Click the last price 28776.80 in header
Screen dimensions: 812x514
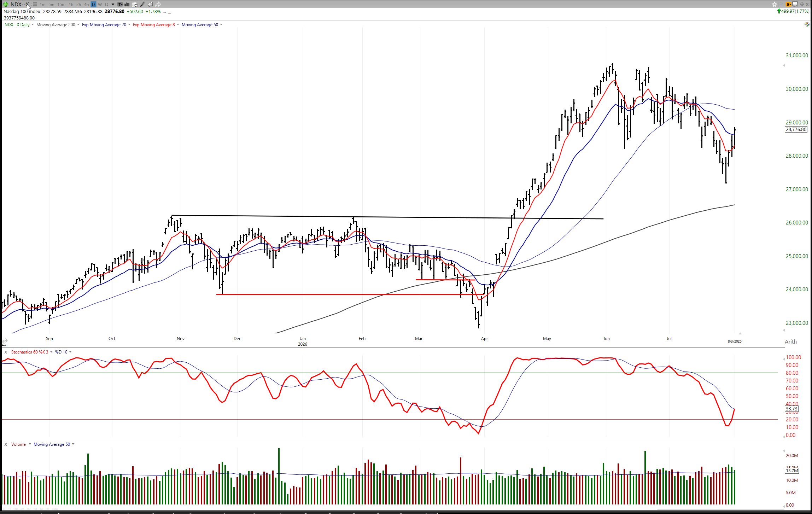(115, 12)
